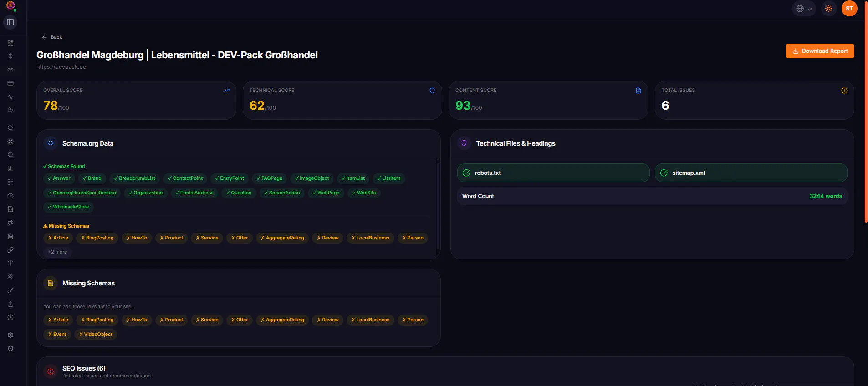Click the https://devpack.de URL text
The height and width of the screenshot is (386, 868).
click(61, 67)
